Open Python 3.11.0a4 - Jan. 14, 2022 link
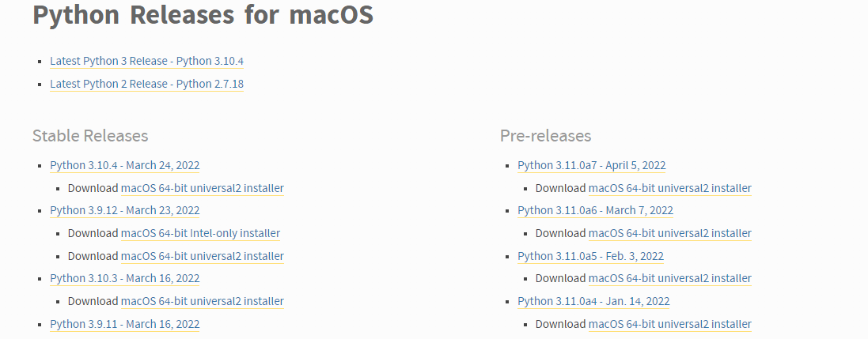This screenshot has width=868, height=339. [x=593, y=301]
